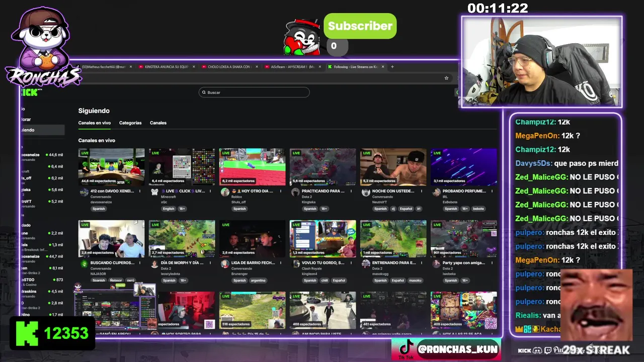Click the 'argentina' tag under Brunenger's stream
644x362 pixels.
point(258,281)
